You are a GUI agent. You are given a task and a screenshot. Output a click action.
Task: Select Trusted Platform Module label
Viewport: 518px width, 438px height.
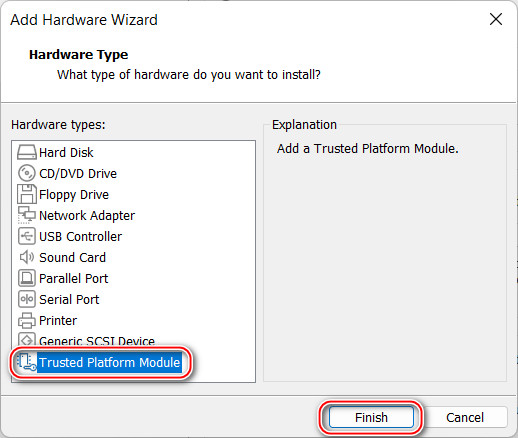click(x=110, y=362)
